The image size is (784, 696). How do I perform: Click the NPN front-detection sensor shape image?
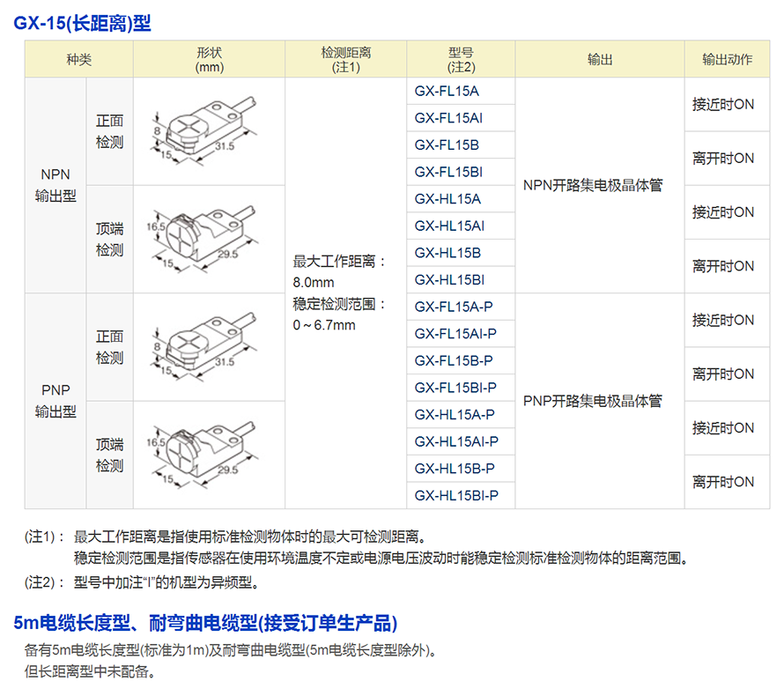click(x=208, y=131)
